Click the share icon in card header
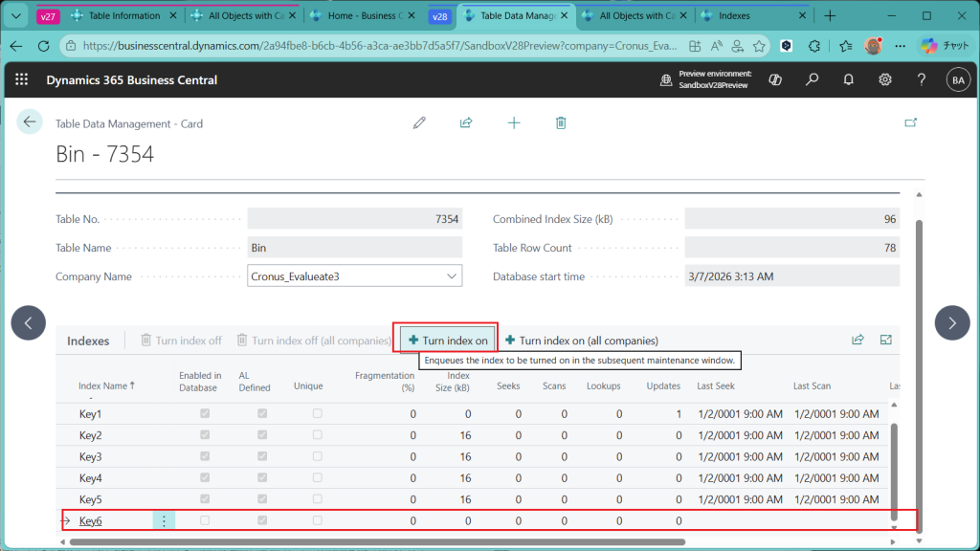 [x=466, y=123]
